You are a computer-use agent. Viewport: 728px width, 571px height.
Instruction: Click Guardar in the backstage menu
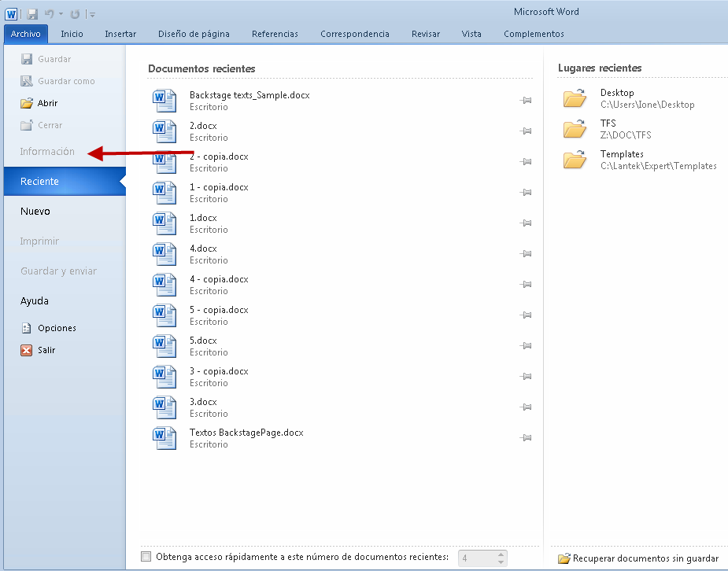pos(46,59)
